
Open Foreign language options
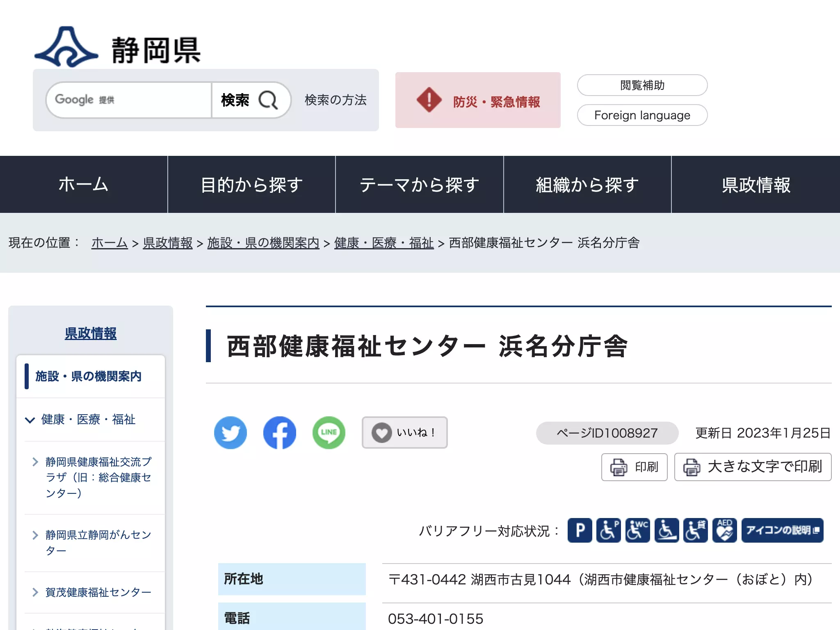click(x=642, y=115)
